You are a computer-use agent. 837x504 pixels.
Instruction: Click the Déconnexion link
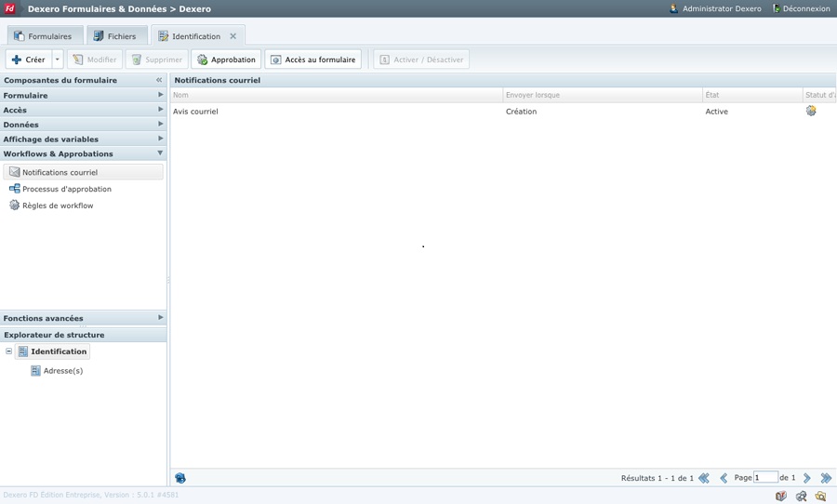pos(802,8)
